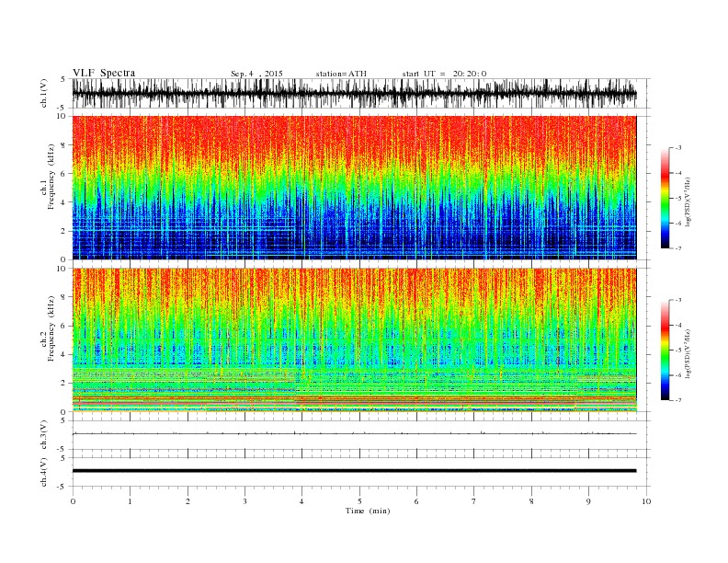Screen dimensions: 728x563
Task: Click the date text 'Sep. 4, 2015'
Action: 256,74
